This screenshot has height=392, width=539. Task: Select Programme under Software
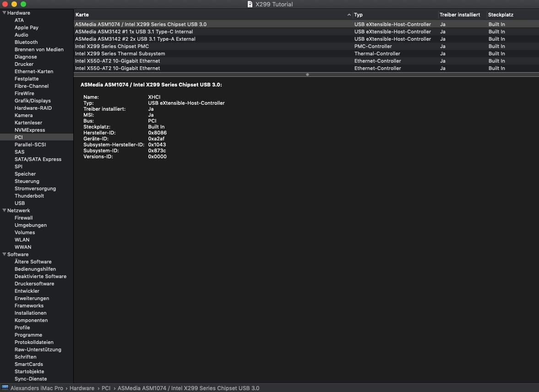tap(28, 335)
